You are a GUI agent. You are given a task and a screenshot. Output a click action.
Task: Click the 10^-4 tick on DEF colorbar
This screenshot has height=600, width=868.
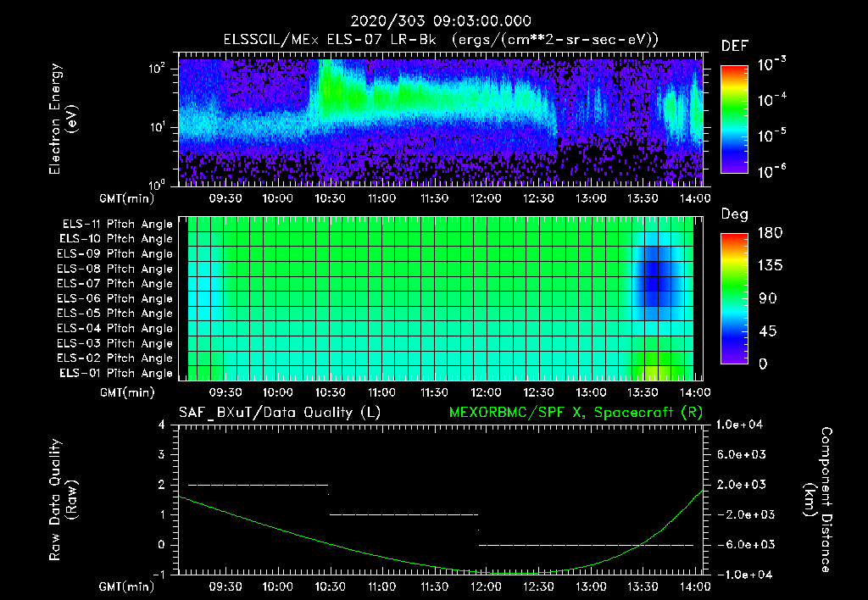coord(771,100)
